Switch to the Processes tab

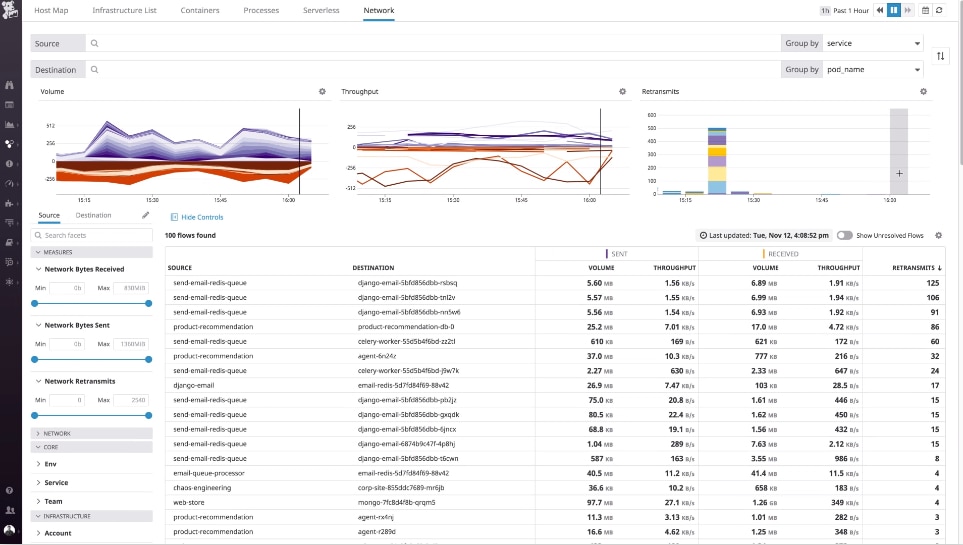click(261, 10)
